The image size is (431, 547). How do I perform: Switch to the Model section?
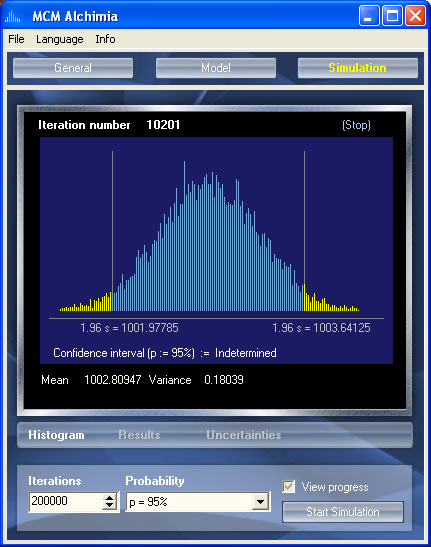[216, 68]
